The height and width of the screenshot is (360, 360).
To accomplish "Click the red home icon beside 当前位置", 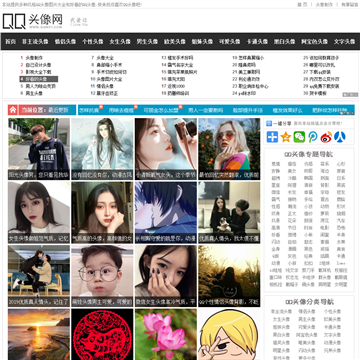I will click(13, 110).
